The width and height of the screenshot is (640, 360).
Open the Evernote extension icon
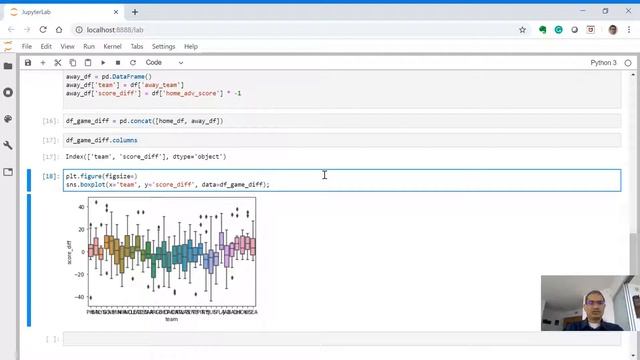pyautogui.click(x=542, y=30)
